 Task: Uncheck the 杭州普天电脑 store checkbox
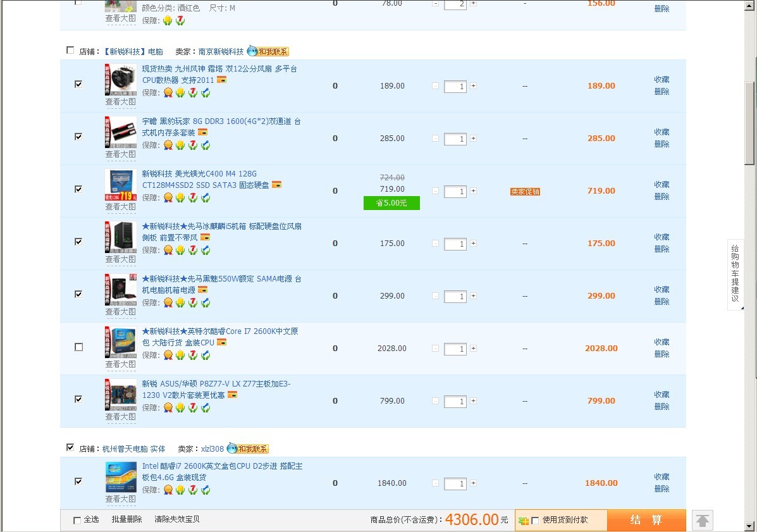(70, 447)
